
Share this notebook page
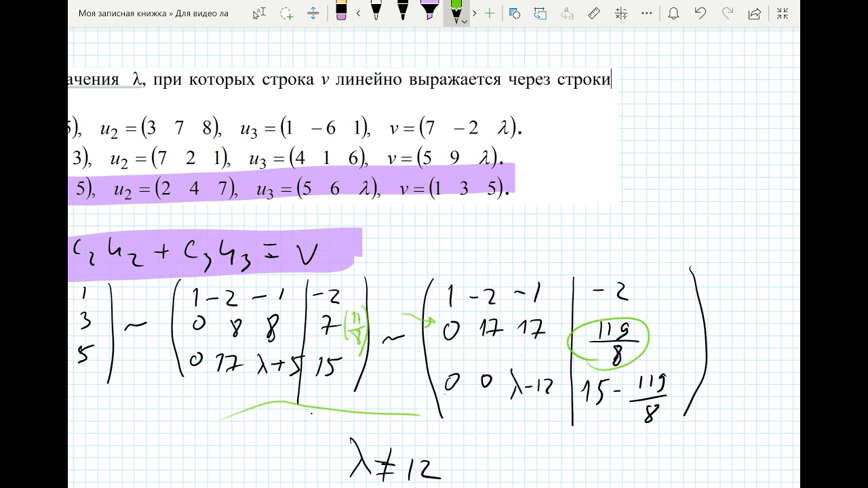tap(754, 13)
